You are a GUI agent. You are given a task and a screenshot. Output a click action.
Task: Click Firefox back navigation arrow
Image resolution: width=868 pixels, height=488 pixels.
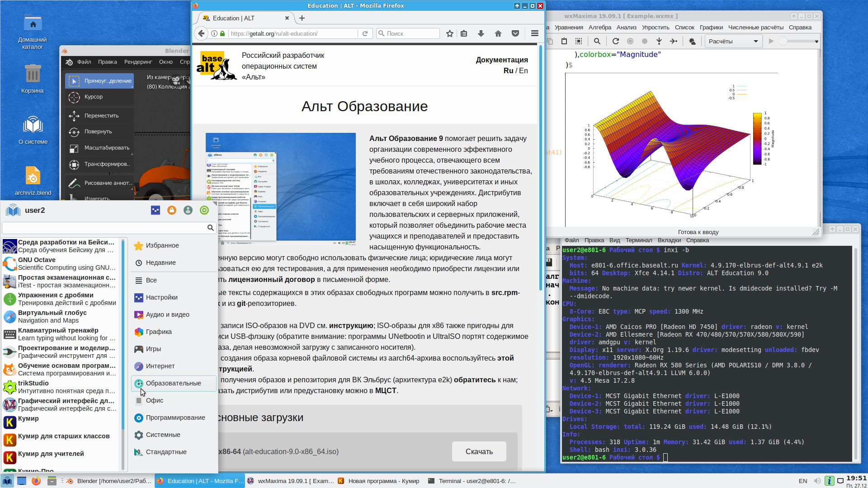tap(202, 33)
